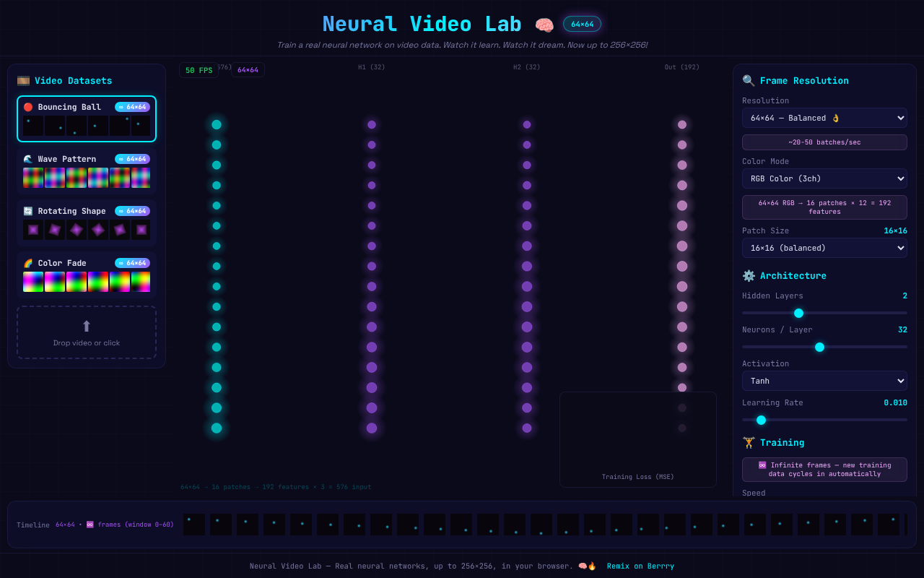Click the wave icon on Wave Pattern
Viewport: 924px width, 578px height.
click(27, 158)
